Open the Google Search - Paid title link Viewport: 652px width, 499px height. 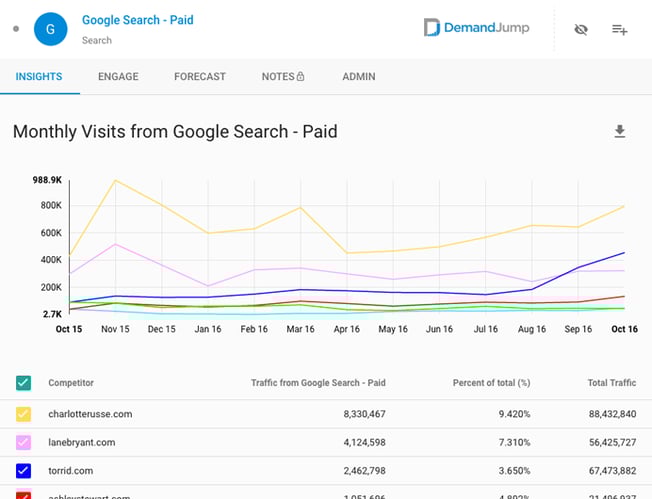pyautogui.click(x=138, y=20)
